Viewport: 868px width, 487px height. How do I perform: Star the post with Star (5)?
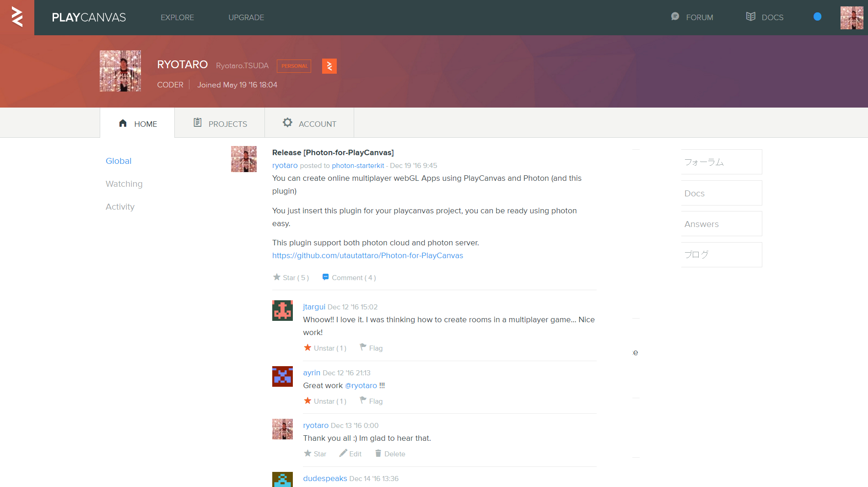coord(291,277)
